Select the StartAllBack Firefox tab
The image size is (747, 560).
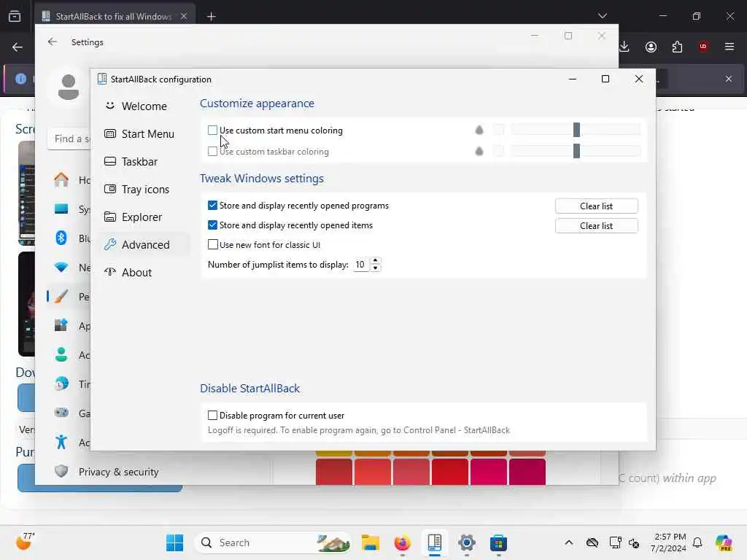pos(113,17)
